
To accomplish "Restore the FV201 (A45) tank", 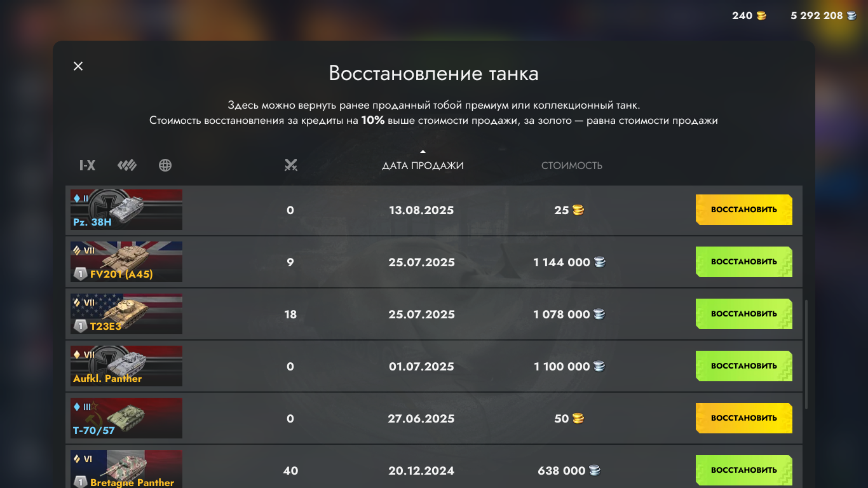I will tap(743, 262).
